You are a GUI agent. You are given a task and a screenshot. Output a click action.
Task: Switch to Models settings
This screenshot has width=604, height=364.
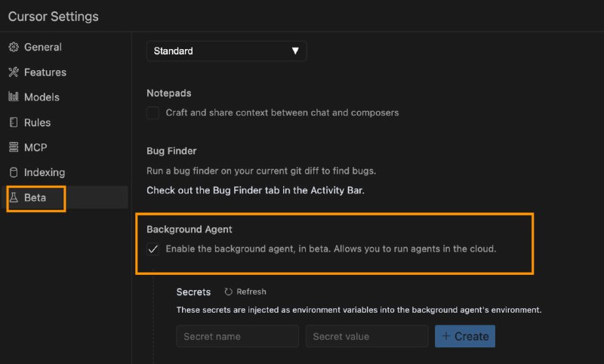point(64,97)
